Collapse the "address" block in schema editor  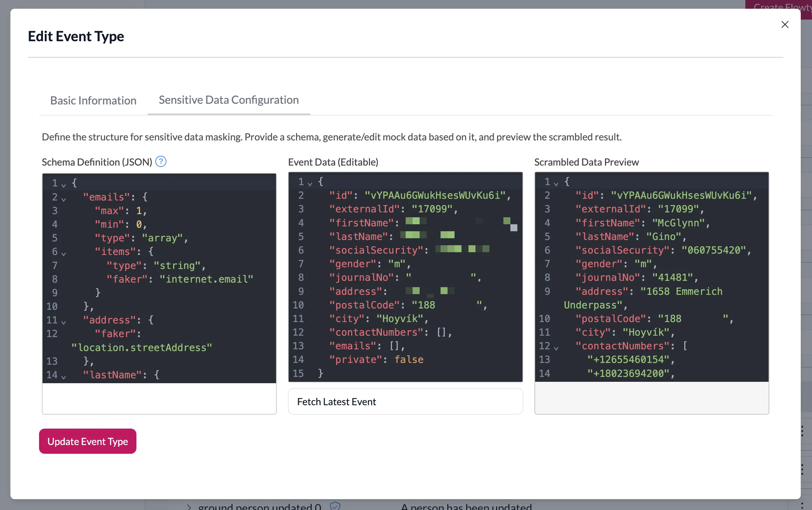(64, 322)
